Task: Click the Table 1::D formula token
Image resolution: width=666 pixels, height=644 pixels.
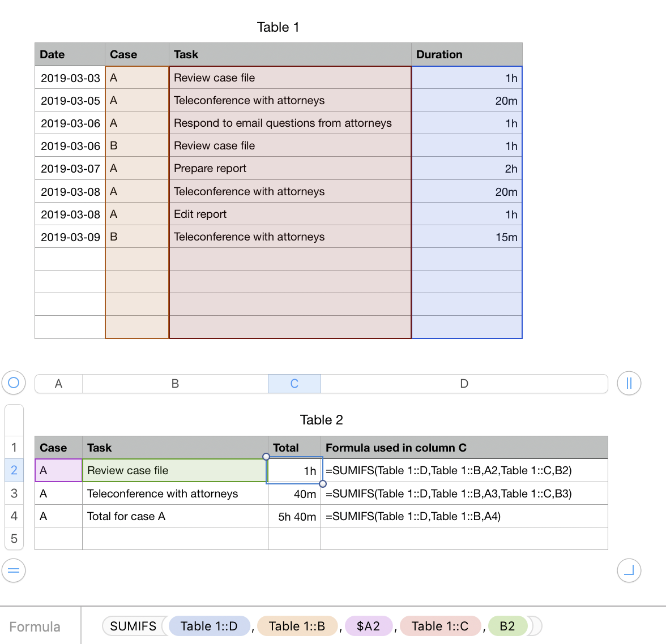Action: point(208,626)
